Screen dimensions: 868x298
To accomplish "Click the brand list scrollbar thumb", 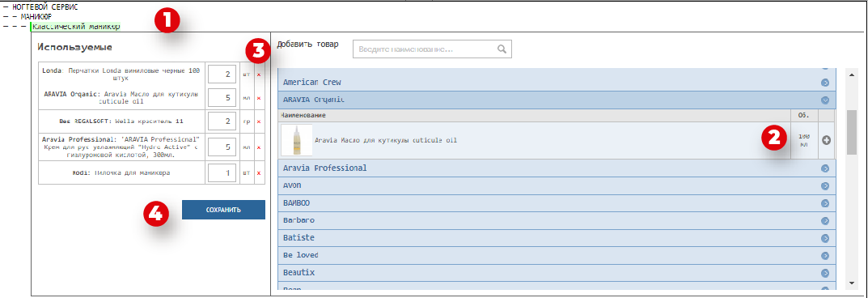I will (851, 132).
